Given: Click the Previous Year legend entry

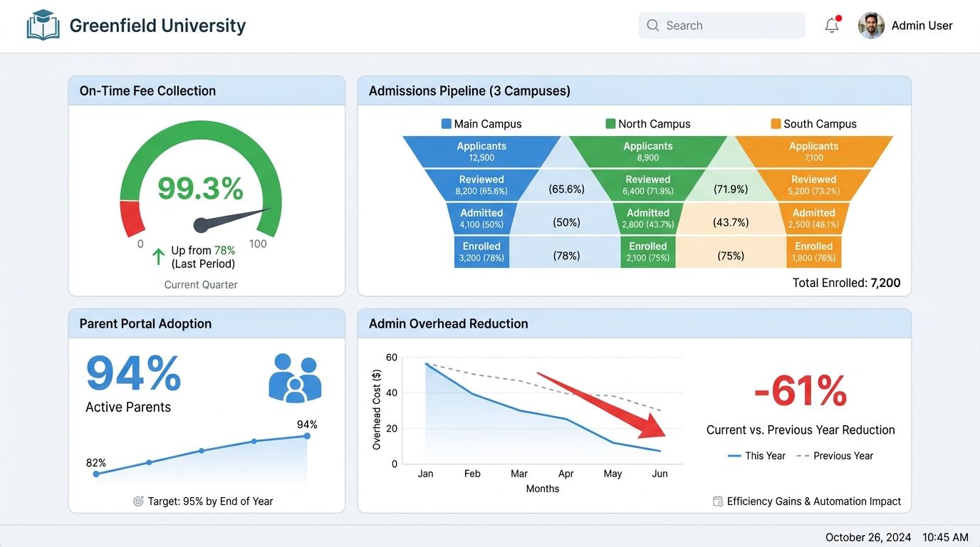Looking at the screenshot, I should point(834,456).
